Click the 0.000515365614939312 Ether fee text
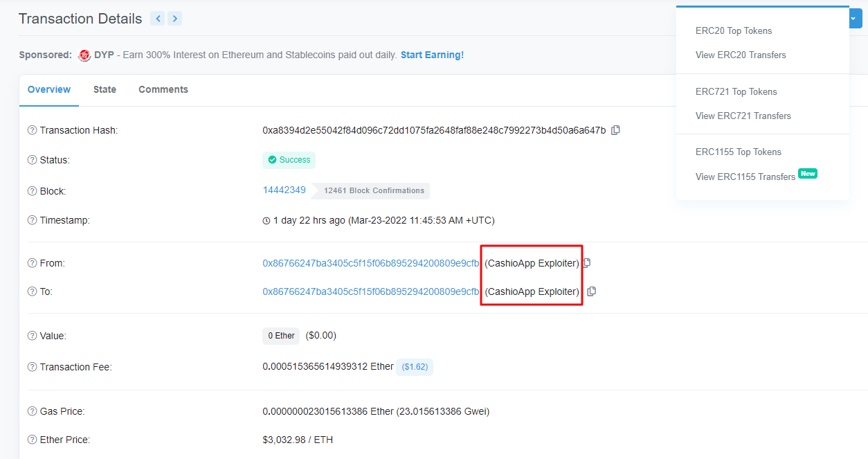868x459 pixels. tap(328, 366)
